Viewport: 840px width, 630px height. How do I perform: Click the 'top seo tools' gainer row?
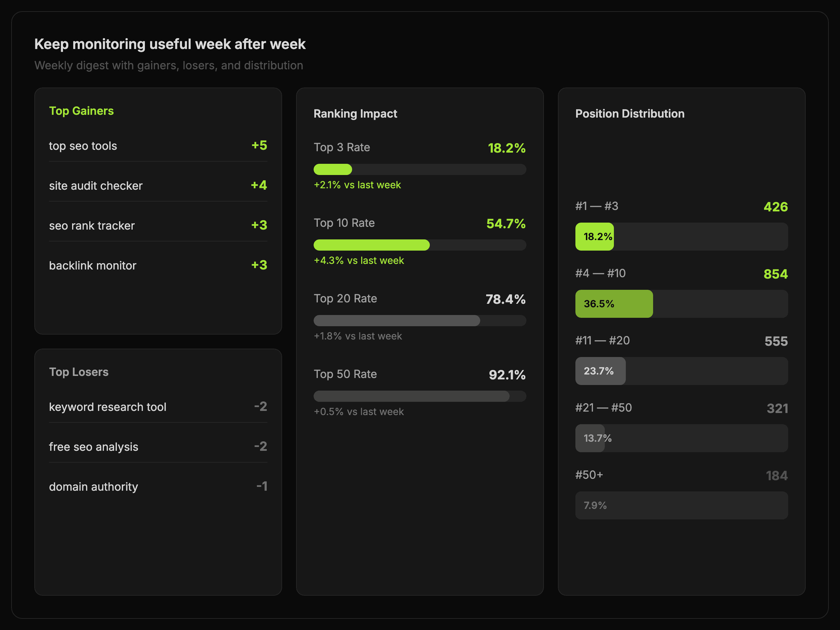(x=157, y=146)
